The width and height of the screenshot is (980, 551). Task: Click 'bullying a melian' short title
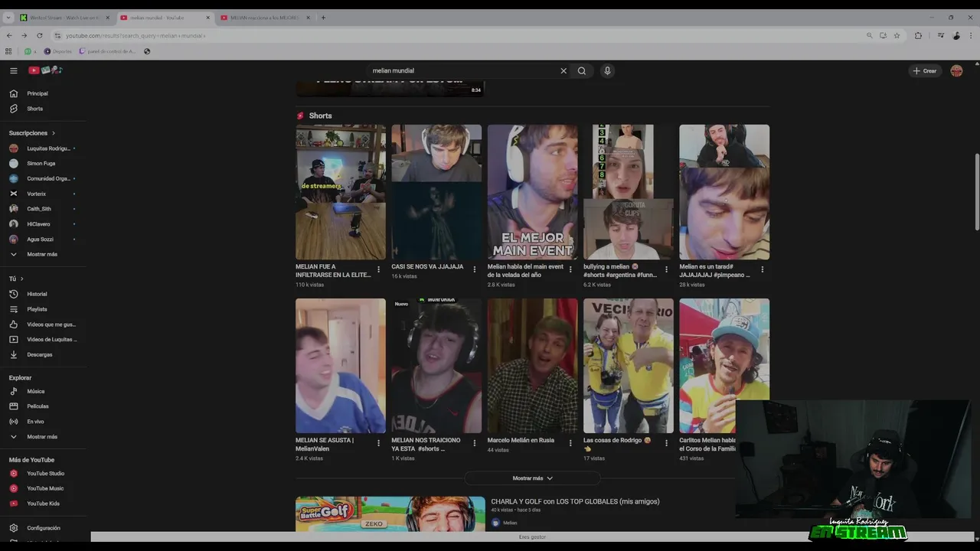[620, 270]
